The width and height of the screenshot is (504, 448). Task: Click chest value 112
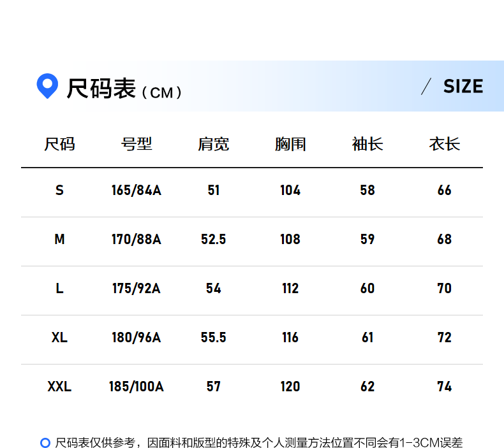[x=290, y=289]
